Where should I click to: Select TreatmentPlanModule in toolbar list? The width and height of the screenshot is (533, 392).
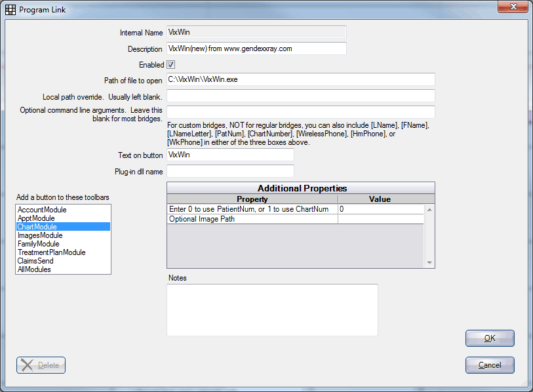tap(63, 252)
